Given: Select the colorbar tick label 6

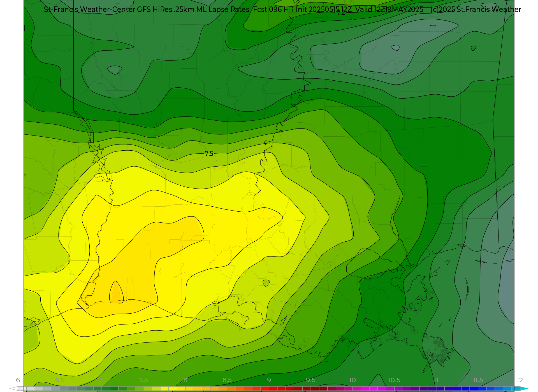Looking at the screenshot, I should [18, 380].
